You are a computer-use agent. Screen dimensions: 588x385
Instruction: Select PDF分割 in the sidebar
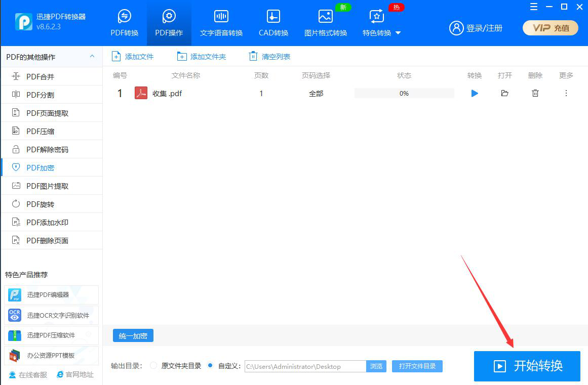pyautogui.click(x=52, y=95)
